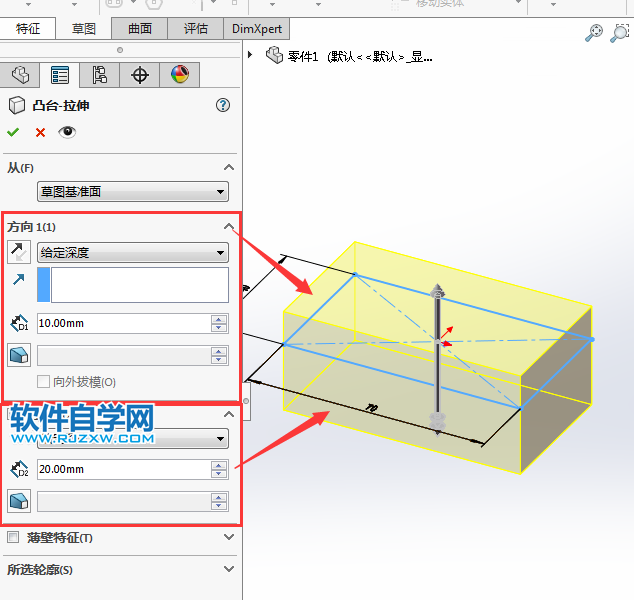Cancel extrude with the red X

pos(40,133)
